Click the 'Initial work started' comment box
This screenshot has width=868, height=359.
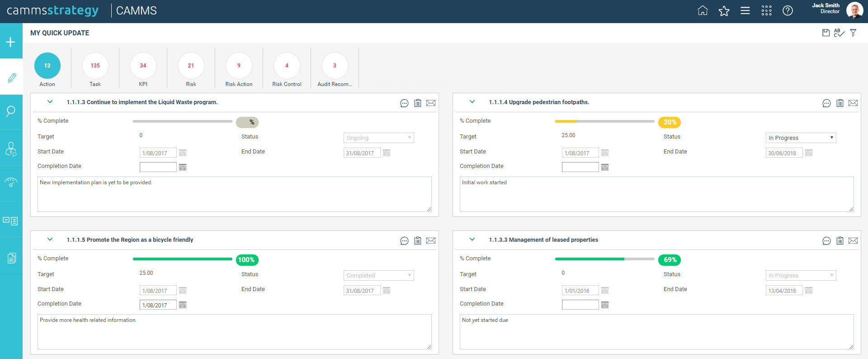click(656, 194)
